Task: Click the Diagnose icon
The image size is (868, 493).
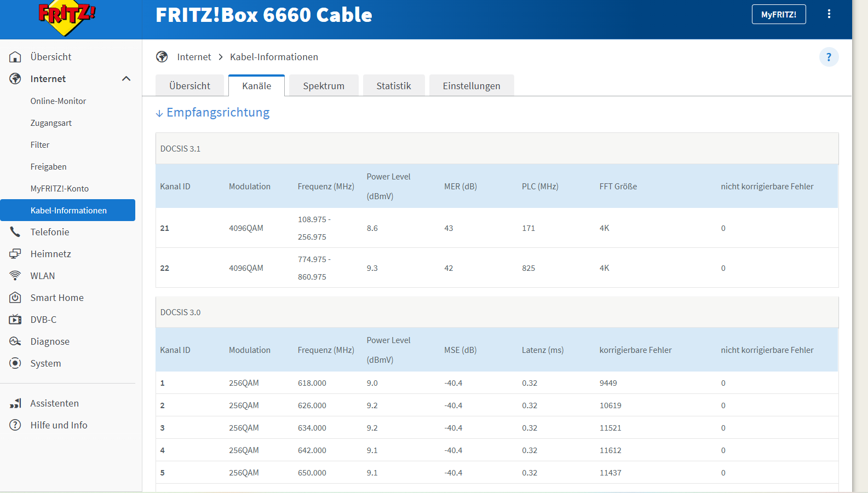Action: [15, 341]
